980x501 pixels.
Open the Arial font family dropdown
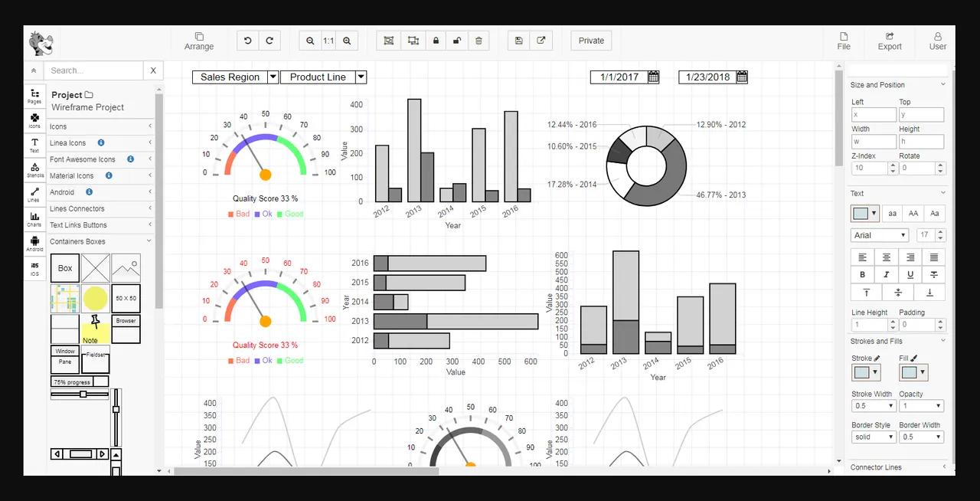coord(880,235)
